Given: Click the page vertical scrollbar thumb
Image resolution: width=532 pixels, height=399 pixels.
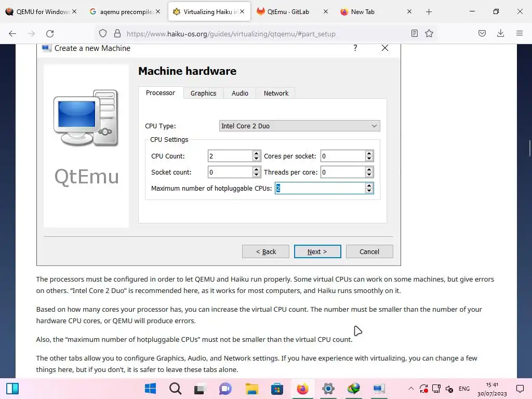Looking at the screenshot, I should (x=529, y=148).
